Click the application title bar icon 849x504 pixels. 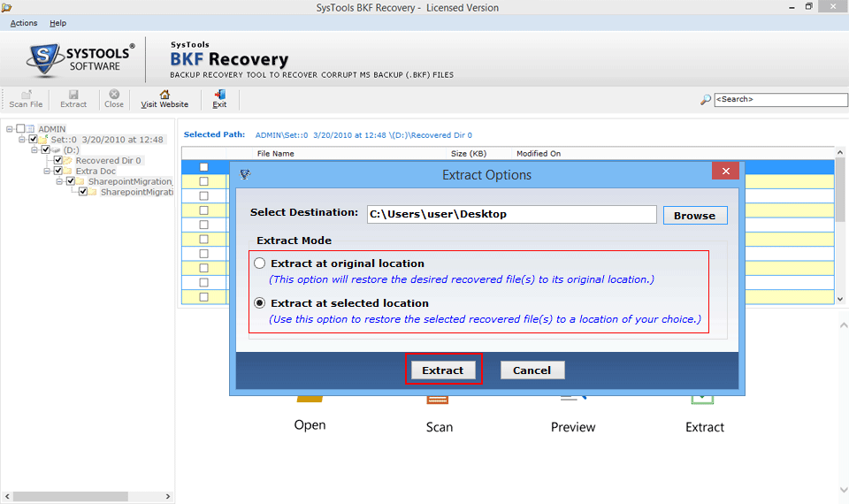6,7
